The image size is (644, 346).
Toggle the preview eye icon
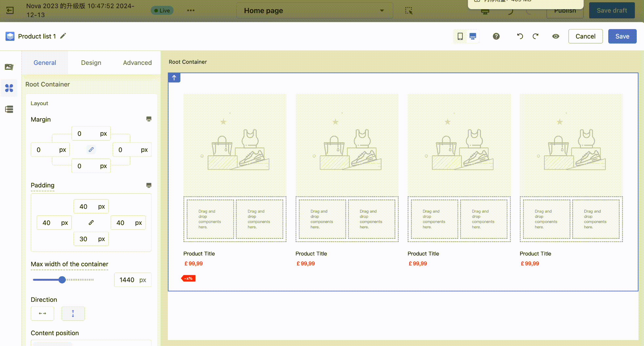click(555, 36)
